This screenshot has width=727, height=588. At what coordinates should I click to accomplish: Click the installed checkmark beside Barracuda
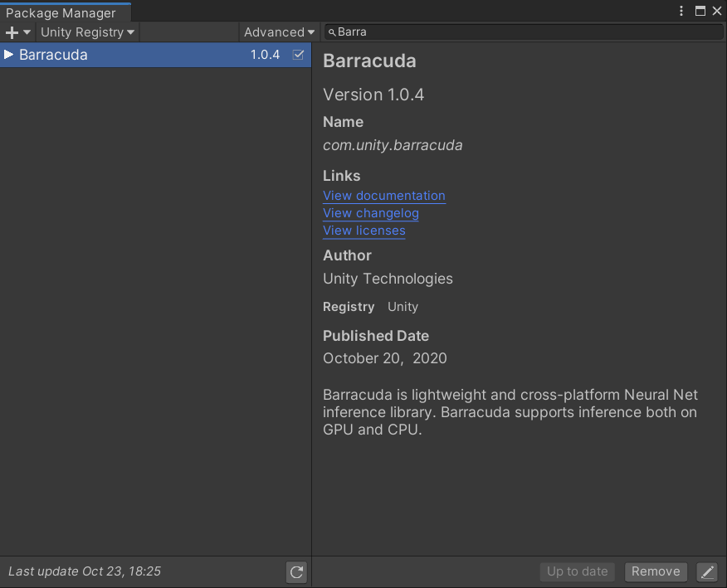pyautogui.click(x=299, y=55)
